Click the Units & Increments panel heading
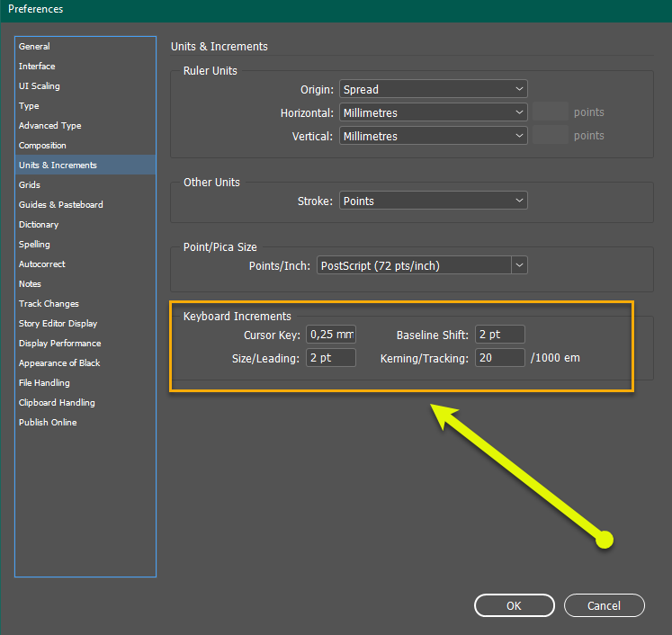This screenshot has width=672, height=635. (x=219, y=46)
